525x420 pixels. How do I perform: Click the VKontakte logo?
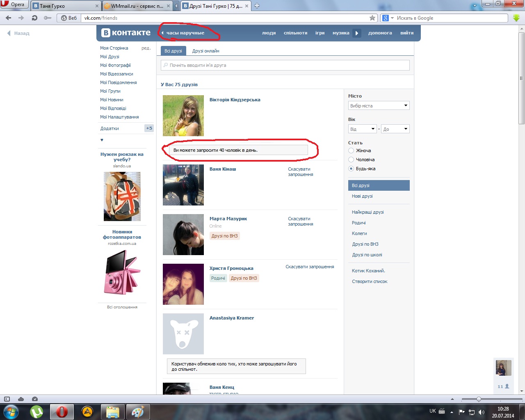tap(126, 33)
